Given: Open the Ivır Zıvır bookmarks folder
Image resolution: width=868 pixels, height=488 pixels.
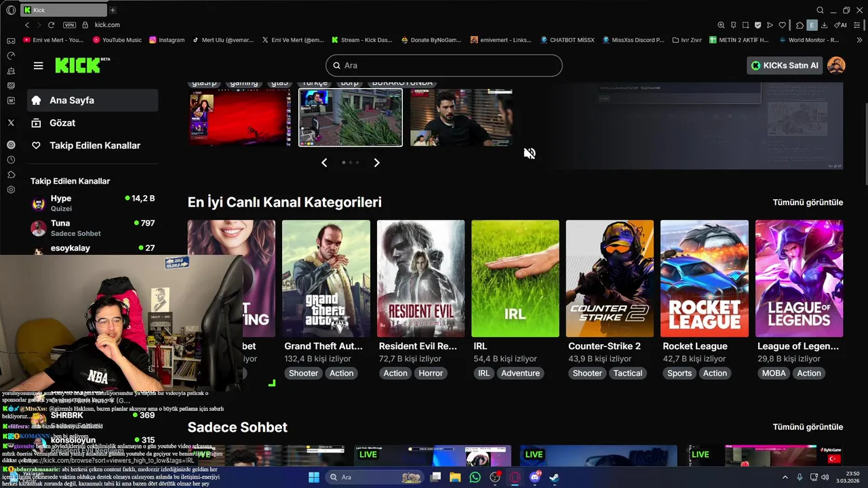Looking at the screenshot, I should (686, 40).
